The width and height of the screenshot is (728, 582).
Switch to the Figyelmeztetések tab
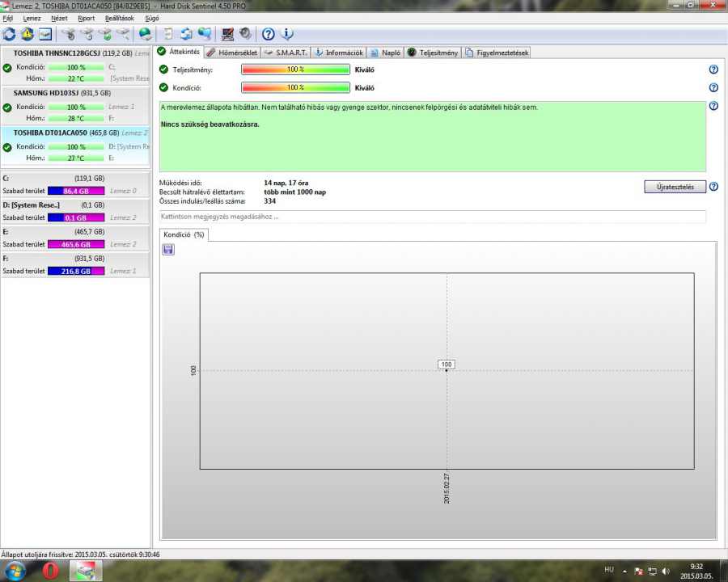(x=497, y=53)
